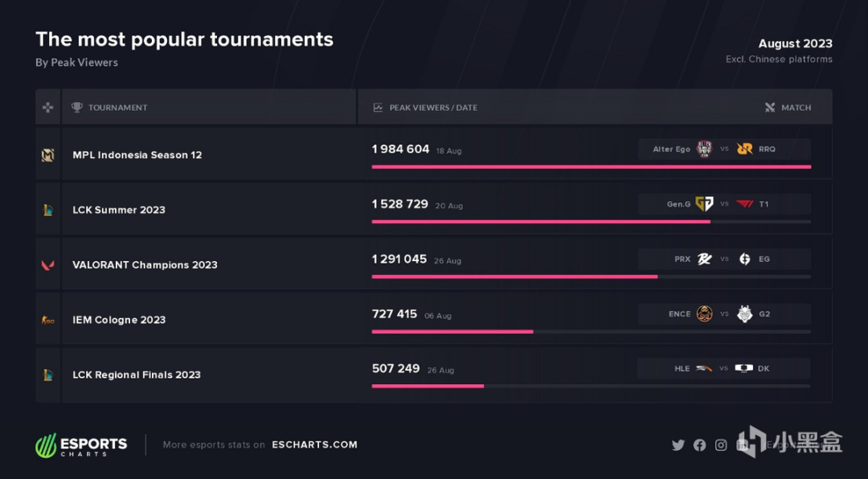The width and height of the screenshot is (868, 479).
Task: Click the G2 team logo
Action: pos(744,314)
